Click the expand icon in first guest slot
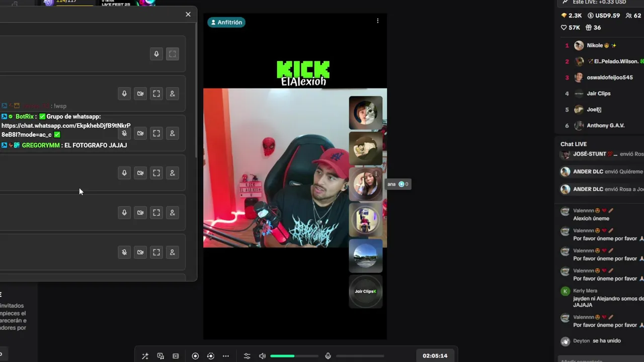Screen dimensions: 644x362 [x=173, y=54]
